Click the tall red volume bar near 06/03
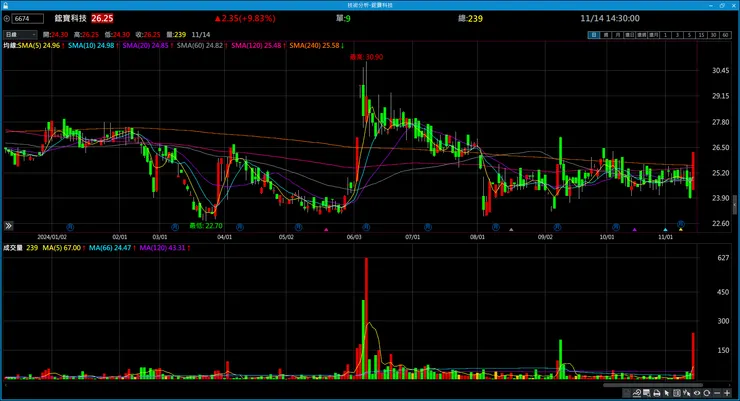Viewport: 740px width, 401px height. (366, 318)
